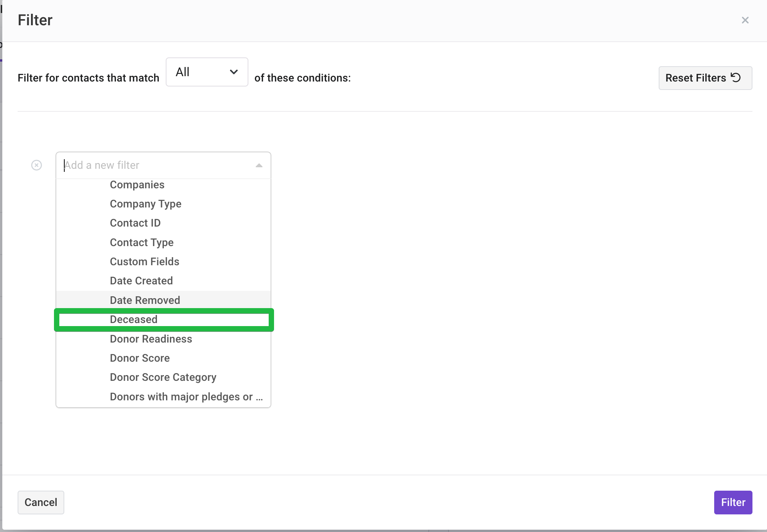The image size is (767, 532).
Task: Select the Deceased filter option
Action: pyautogui.click(x=163, y=320)
